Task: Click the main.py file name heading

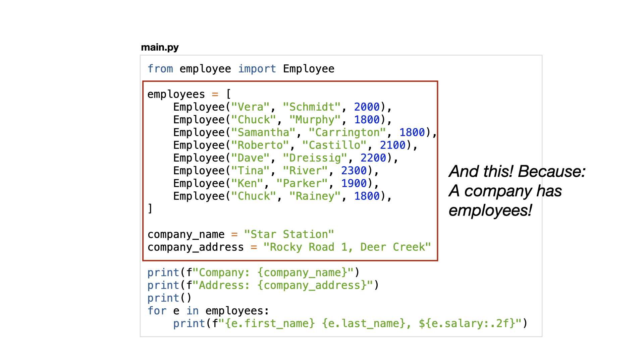Action: pos(160,47)
